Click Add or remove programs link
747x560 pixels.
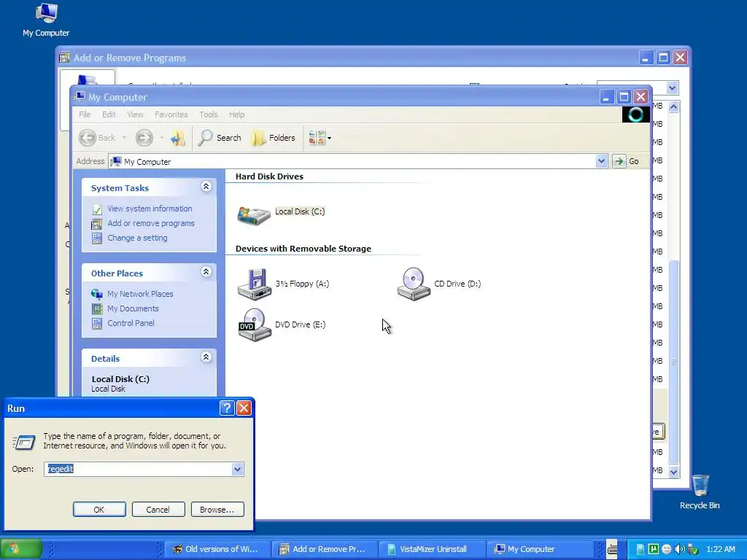click(151, 223)
